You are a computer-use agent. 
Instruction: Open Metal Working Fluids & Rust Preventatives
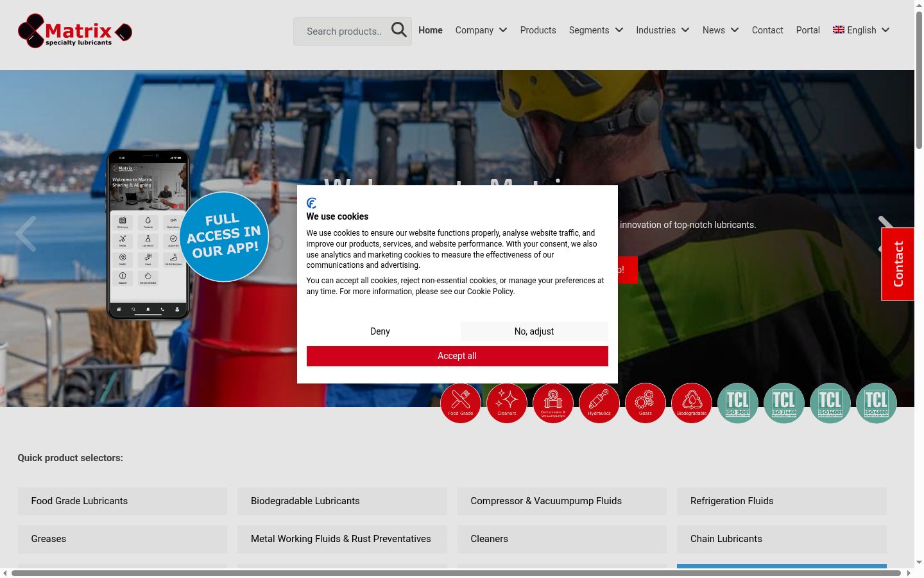click(x=342, y=539)
